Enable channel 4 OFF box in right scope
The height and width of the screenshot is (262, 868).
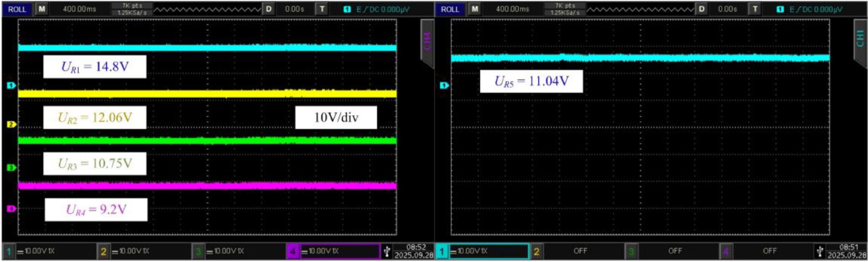(767, 251)
